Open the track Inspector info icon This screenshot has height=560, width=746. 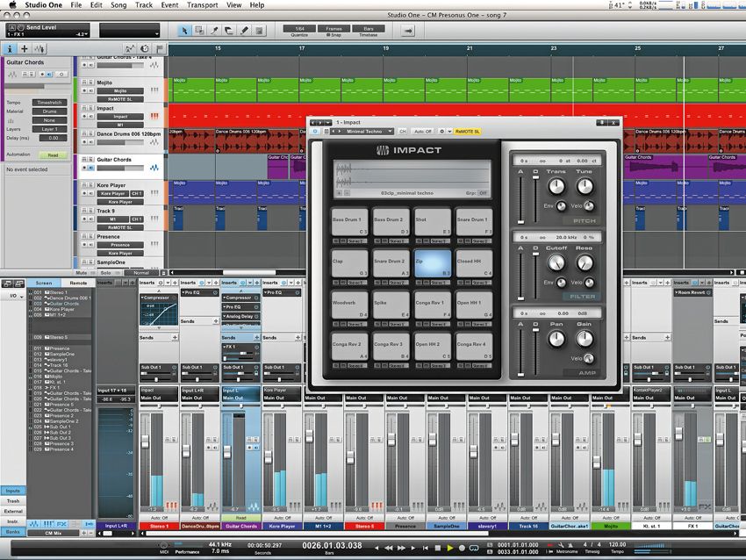10,49
